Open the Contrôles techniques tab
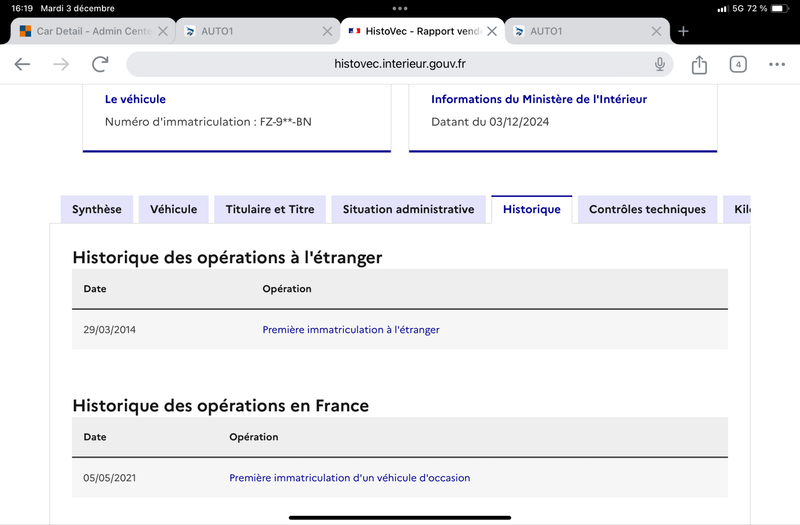Viewport: 800px width, 525px height. click(x=647, y=209)
